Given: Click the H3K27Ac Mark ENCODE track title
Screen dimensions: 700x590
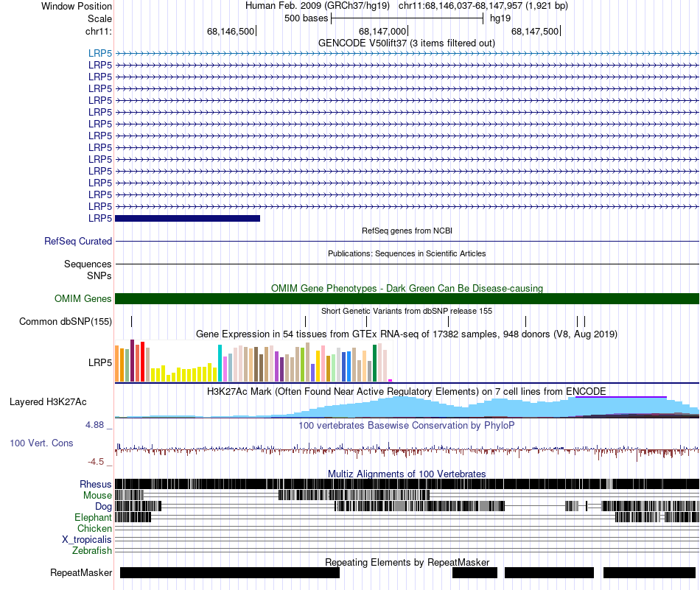Looking at the screenshot, I should [407, 391].
